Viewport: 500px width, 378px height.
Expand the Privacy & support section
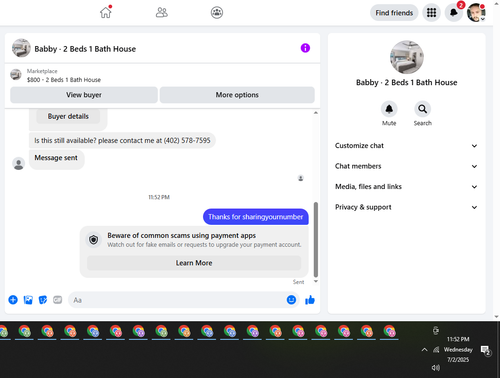[x=406, y=207]
